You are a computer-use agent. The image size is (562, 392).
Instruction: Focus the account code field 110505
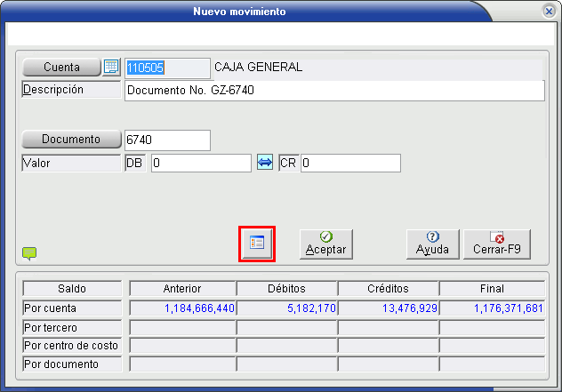pyautogui.click(x=166, y=68)
